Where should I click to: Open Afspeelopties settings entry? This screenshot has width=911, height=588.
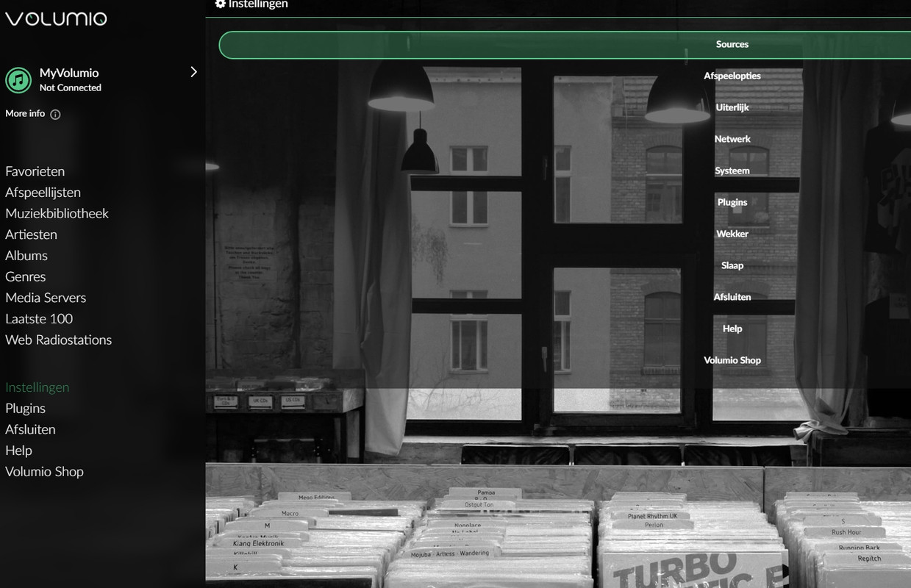(x=732, y=76)
